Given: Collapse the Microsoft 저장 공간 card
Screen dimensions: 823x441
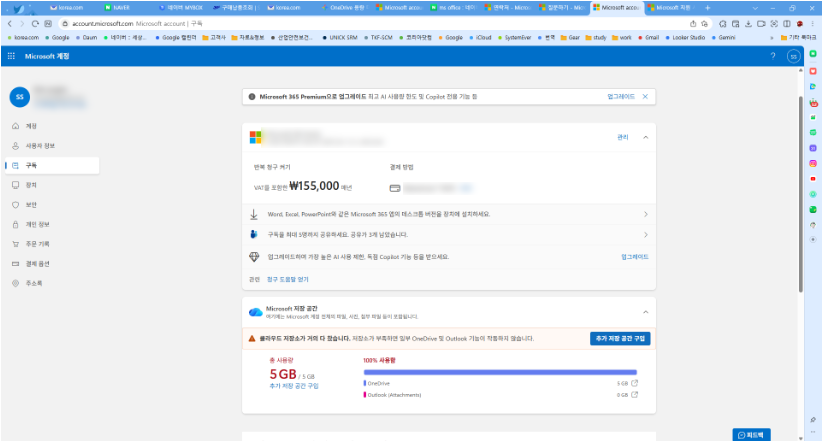Looking at the screenshot, I should coord(646,312).
